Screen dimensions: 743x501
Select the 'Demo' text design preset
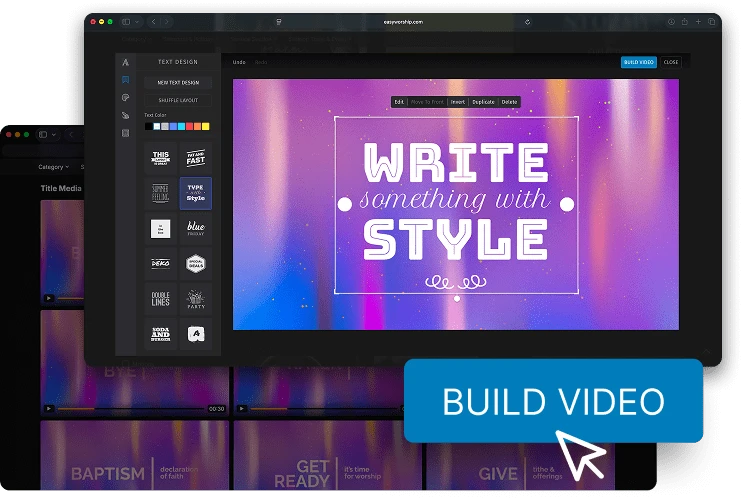(161, 264)
